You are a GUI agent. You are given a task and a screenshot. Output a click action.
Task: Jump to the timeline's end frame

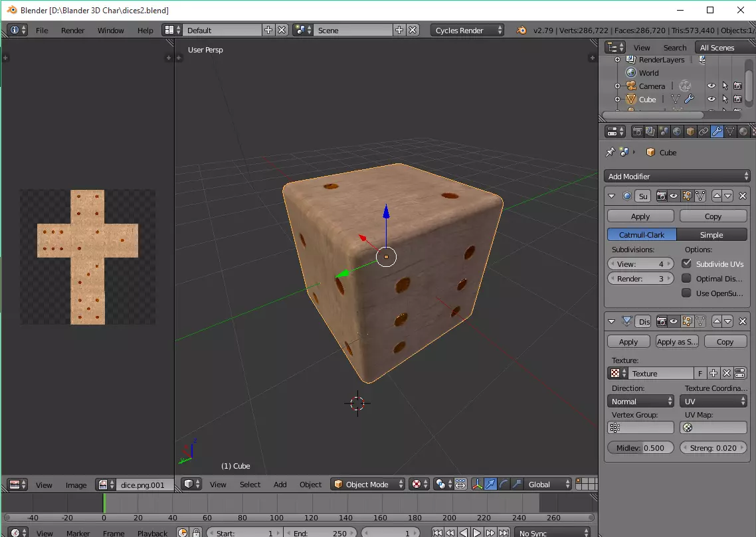(504, 532)
